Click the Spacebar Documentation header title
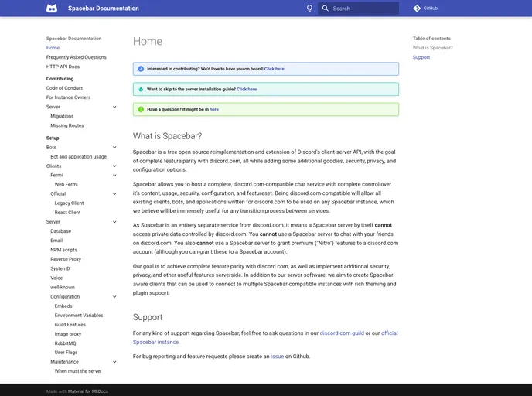 pyautogui.click(x=103, y=9)
